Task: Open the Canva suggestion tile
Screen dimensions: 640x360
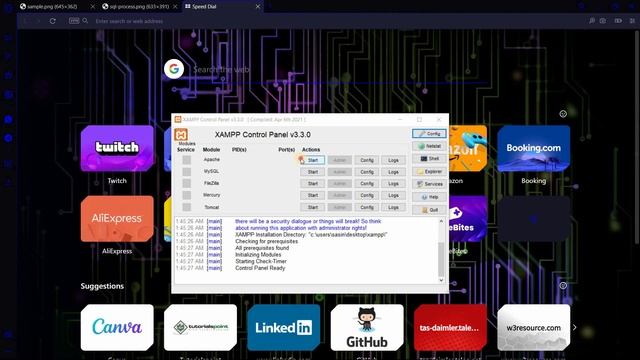Action: click(x=117, y=327)
